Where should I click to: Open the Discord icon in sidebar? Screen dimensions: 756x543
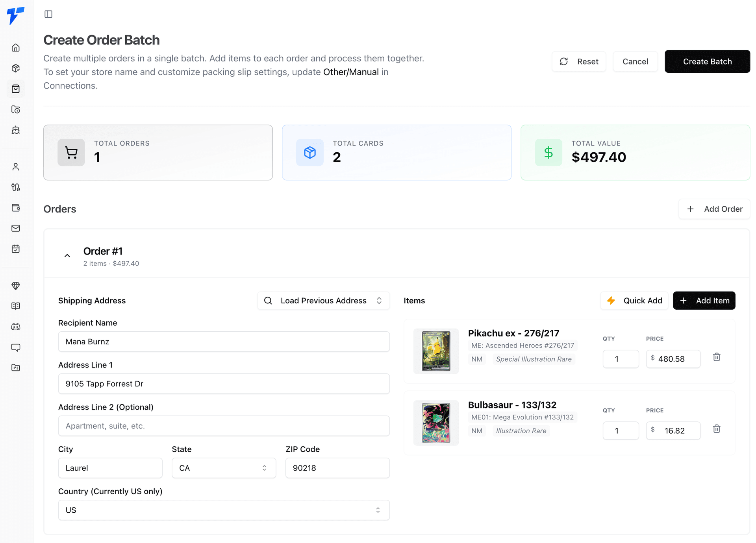click(x=16, y=327)
